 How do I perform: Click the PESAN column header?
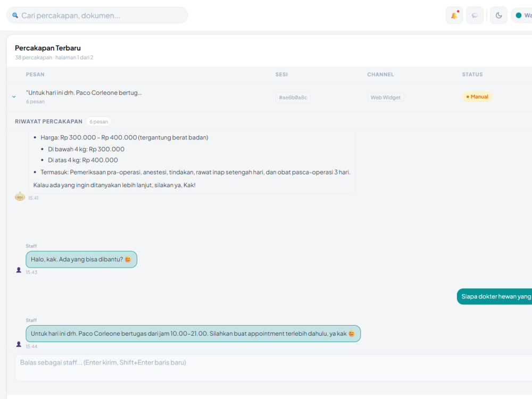pos(35,74)
